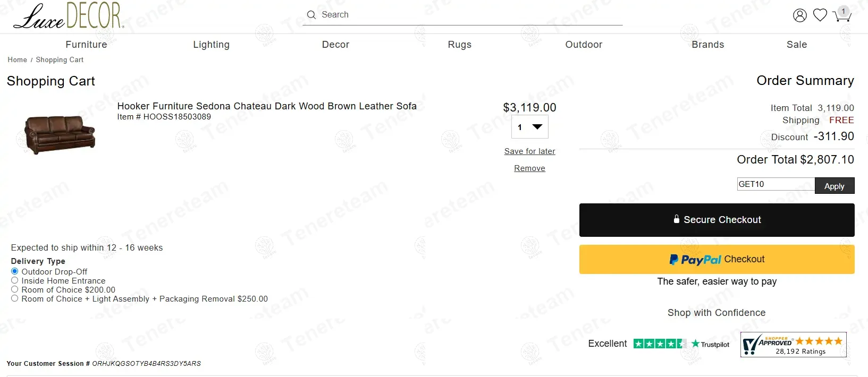This screenshot has width=868, height=377.
Task: Go to LuxeDecor logo homepage
Action: (68, 16)
